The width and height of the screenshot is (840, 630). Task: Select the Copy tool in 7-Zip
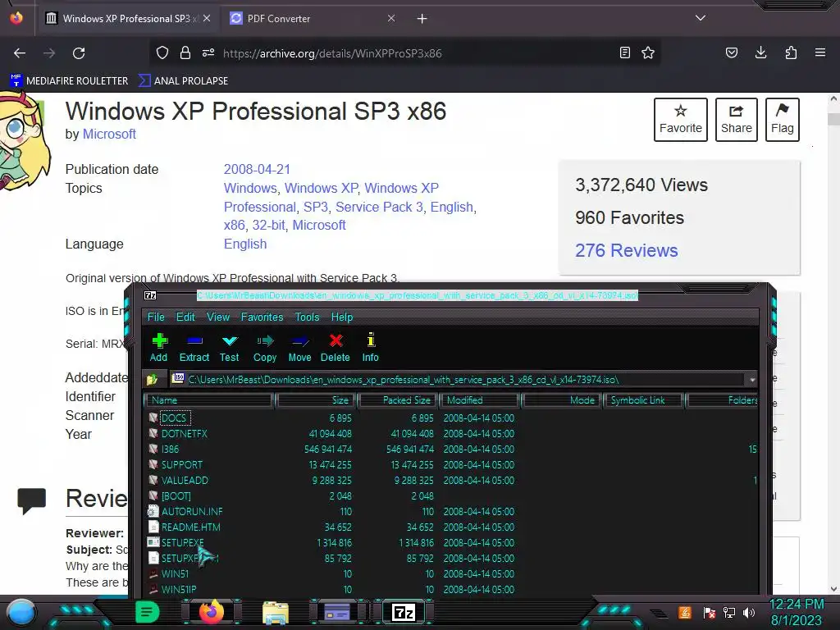click(x=265, y=348)
